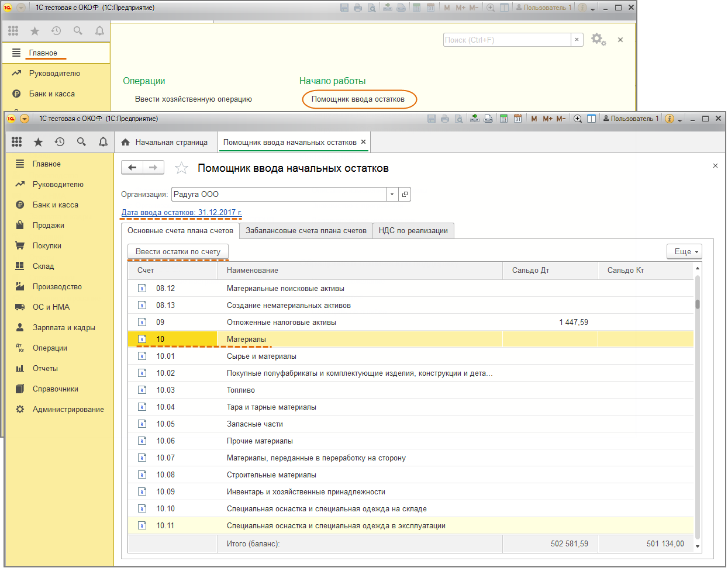Expand the Пользователь 1 info dropdown arrow

point(680,119)
